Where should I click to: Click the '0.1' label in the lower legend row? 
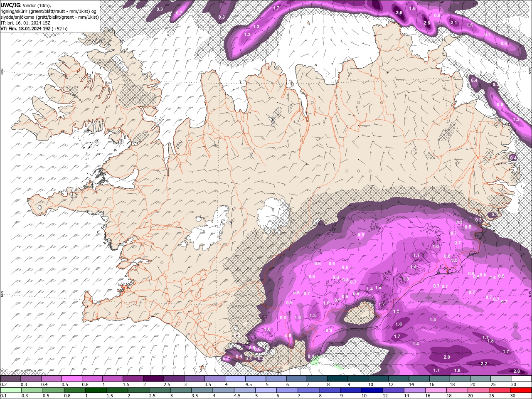(x=3, y=396)
